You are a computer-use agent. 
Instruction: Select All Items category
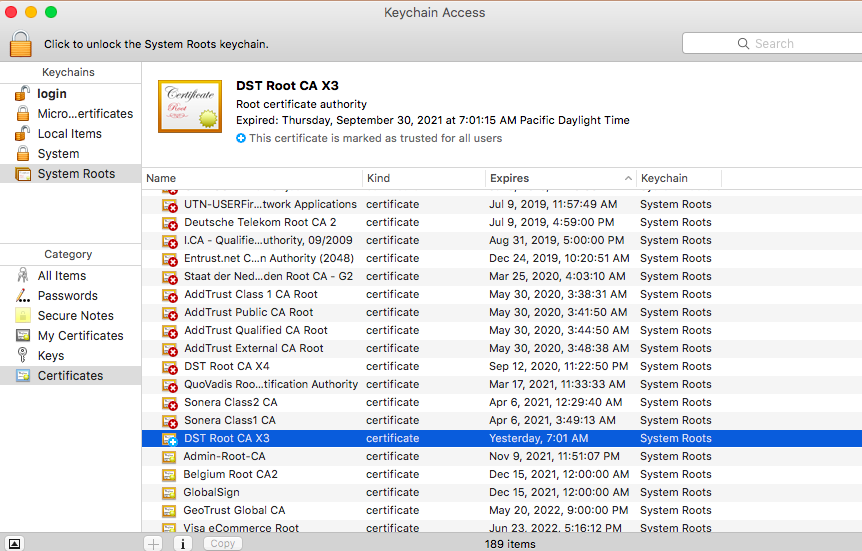click(61, 276)
